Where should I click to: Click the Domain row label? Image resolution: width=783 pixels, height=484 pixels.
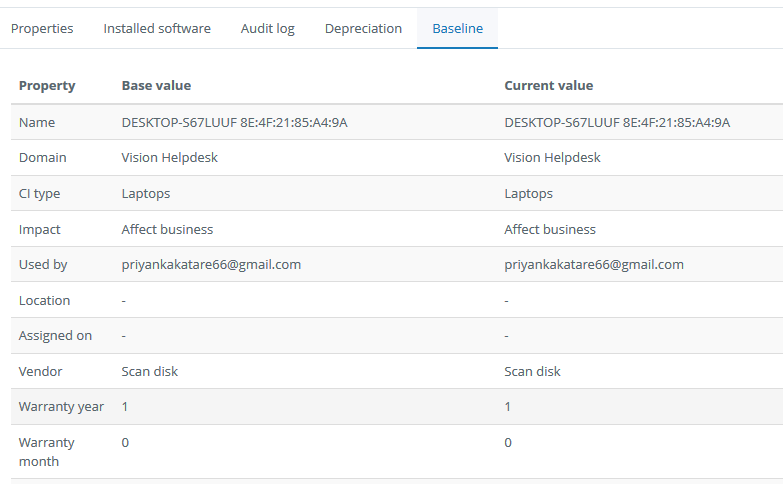tap(42, 157)
